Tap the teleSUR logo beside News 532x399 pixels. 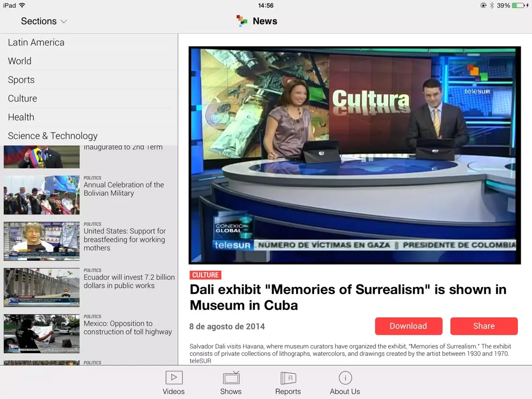click(x=242, y=21)
